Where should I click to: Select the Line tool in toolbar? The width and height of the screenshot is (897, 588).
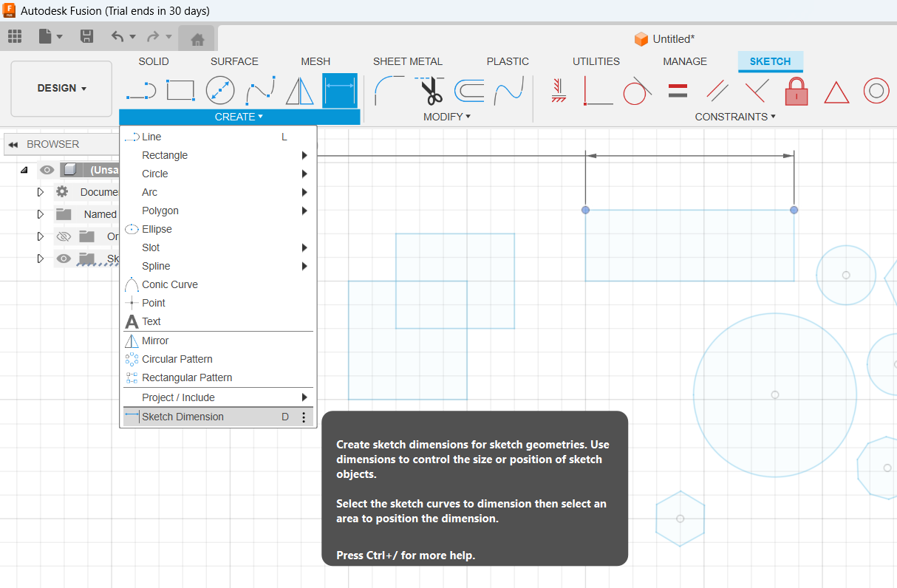click(141, 91)
